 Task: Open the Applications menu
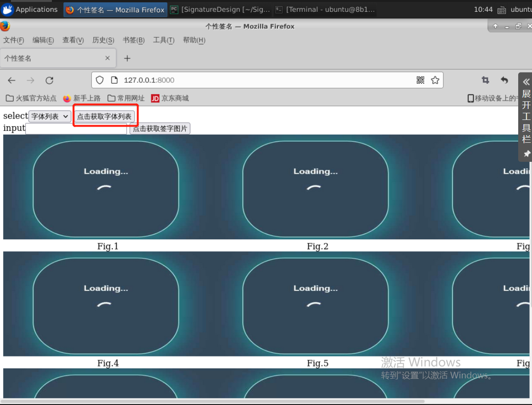pos(30,10)
